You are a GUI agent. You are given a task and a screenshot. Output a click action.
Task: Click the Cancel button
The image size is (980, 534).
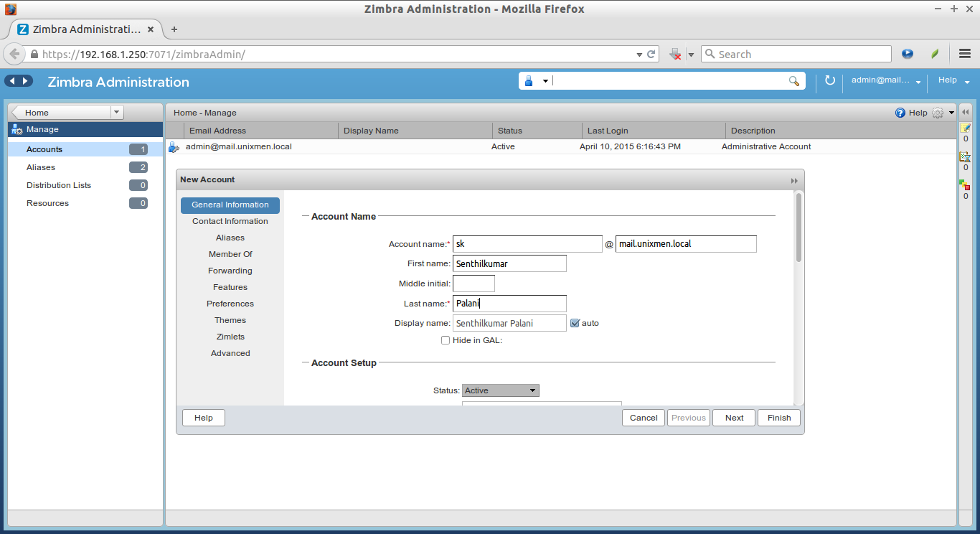tap(644, 418)
